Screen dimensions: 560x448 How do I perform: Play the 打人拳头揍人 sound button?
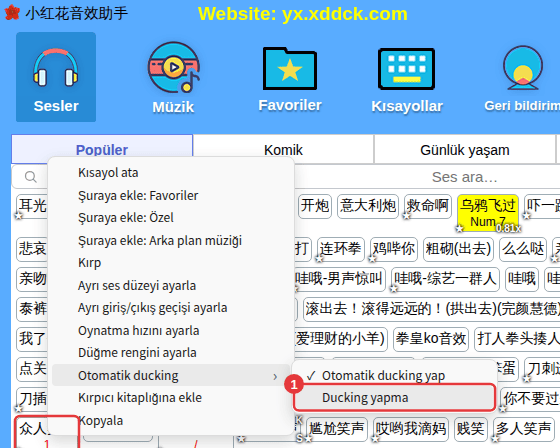pyautogui.click(x=517, y=339)
